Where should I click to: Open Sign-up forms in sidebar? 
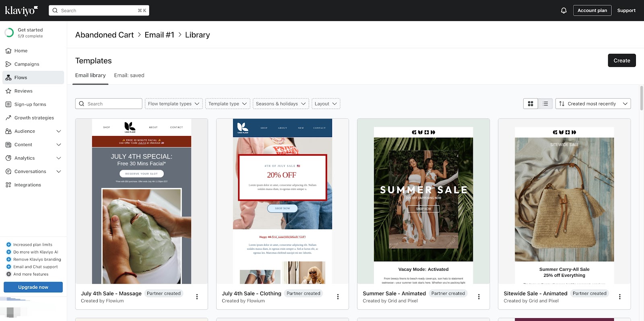pos(33,104)
